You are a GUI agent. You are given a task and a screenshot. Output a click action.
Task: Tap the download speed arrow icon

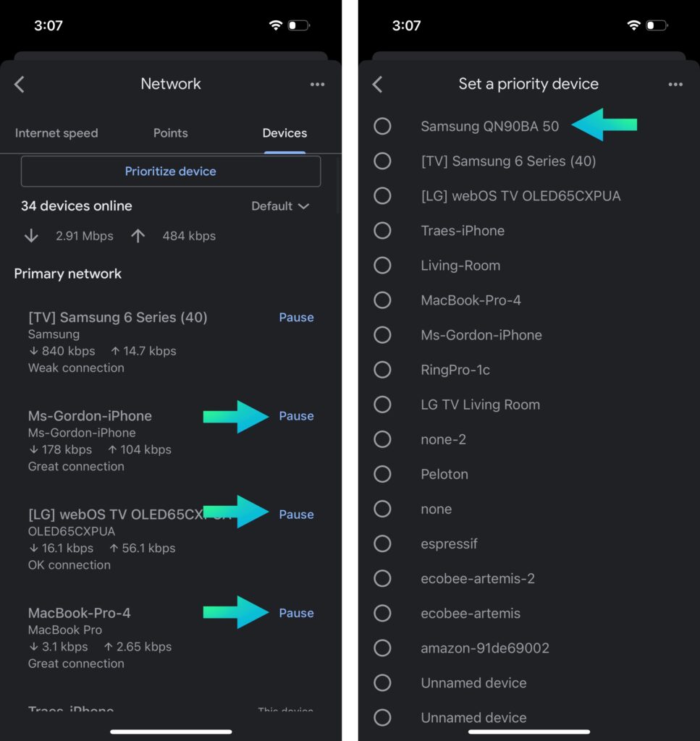pyautogui.click(x=31, y=235)
